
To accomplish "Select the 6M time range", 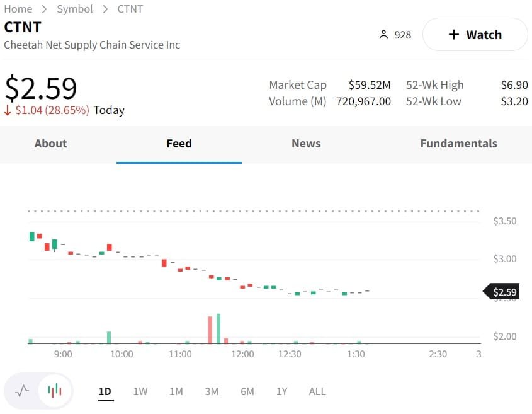I will pyautogui.click(x=247, y=391).
